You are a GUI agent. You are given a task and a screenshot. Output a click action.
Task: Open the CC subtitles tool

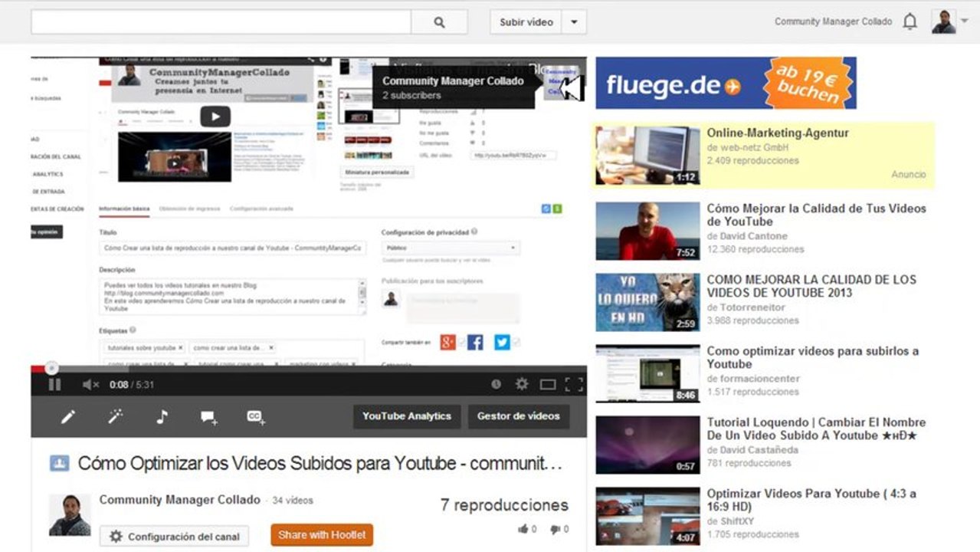tap(255, 416)
